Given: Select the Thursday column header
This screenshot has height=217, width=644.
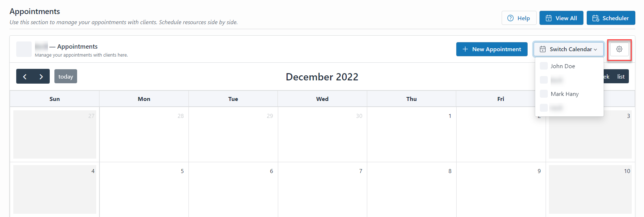Looking at the screenshot, I should 411,98.
